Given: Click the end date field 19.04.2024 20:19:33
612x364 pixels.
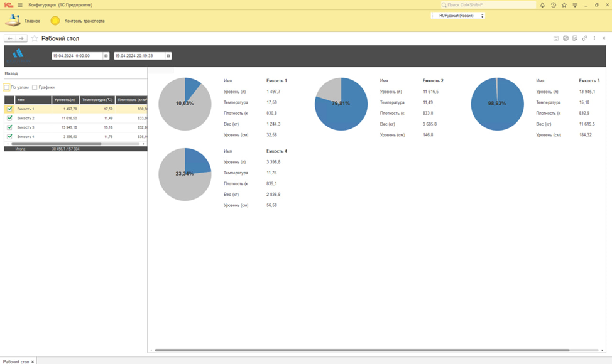Looking at the screenshot, I should [139, 56].
